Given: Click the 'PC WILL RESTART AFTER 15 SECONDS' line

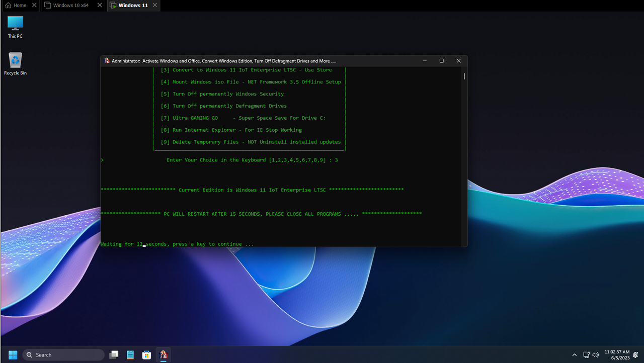Looking at the screenshot, I should click(261, 214).
